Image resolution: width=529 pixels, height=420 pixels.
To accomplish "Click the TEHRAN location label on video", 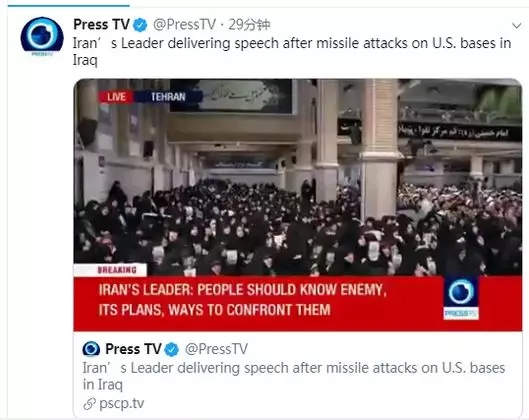I will click(x=168, y=97).
